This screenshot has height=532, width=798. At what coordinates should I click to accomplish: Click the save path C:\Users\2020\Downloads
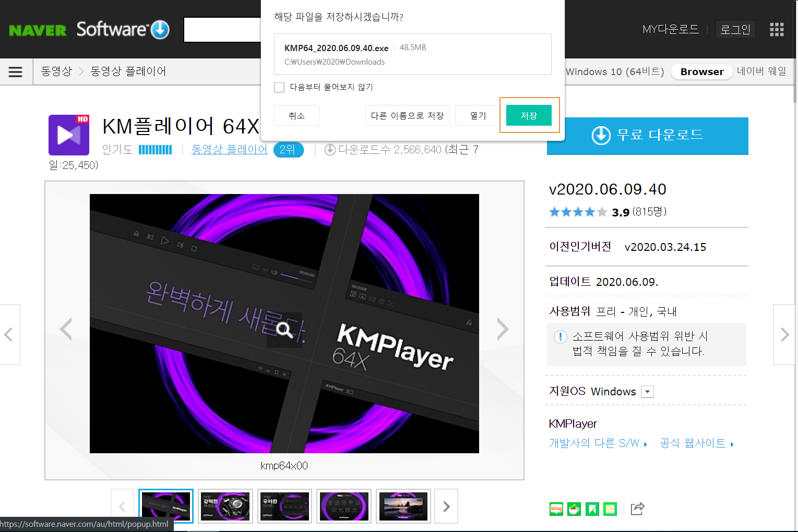tap(335, 62)
